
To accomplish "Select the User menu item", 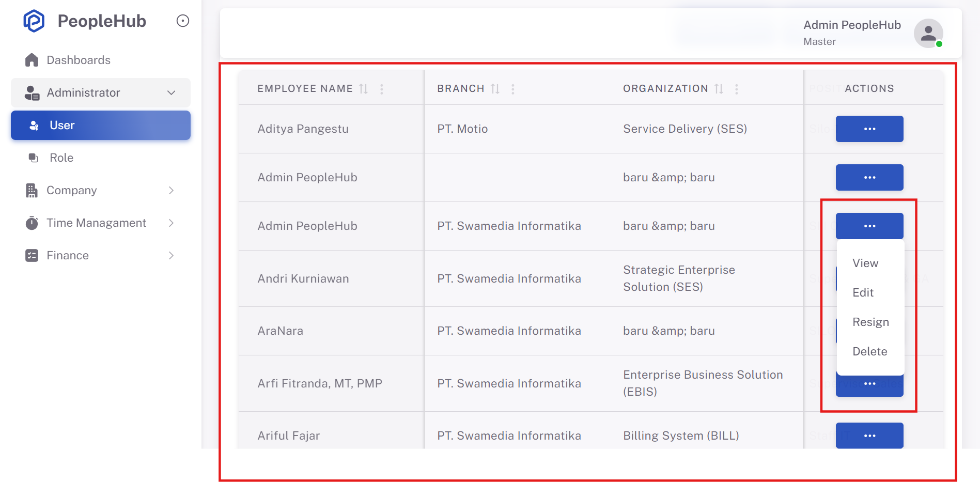I will coord(101,125).
